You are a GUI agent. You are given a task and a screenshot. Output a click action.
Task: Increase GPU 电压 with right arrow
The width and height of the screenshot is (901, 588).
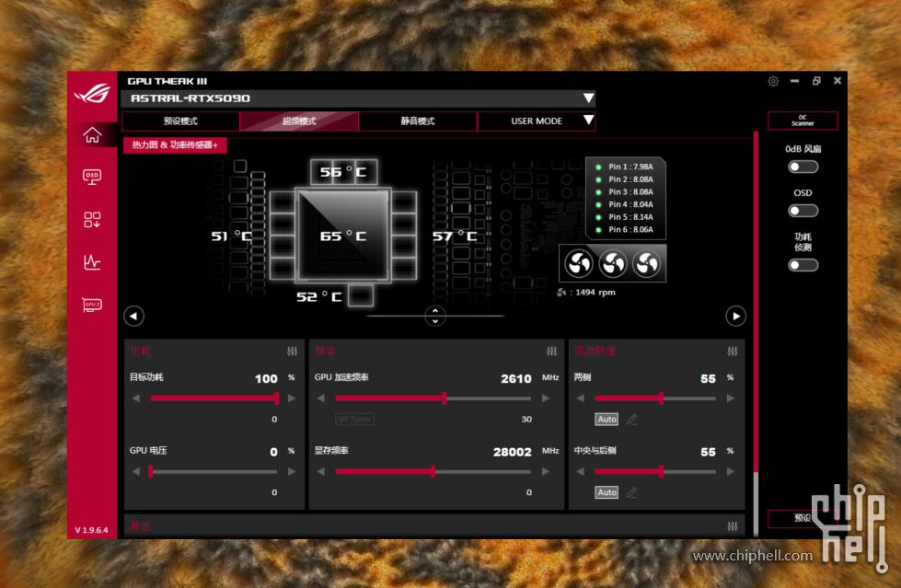(292, 472)
